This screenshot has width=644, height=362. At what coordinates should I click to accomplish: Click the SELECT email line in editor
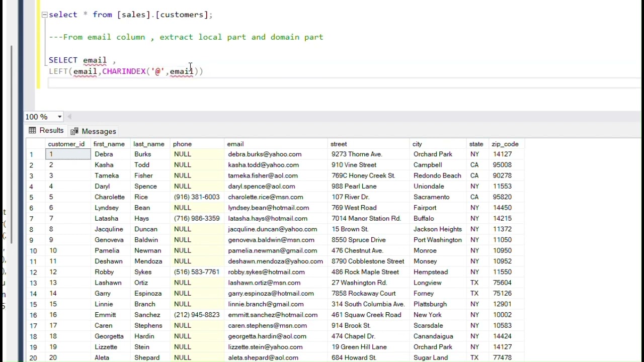pyautogui.click(x=82, y=60)
